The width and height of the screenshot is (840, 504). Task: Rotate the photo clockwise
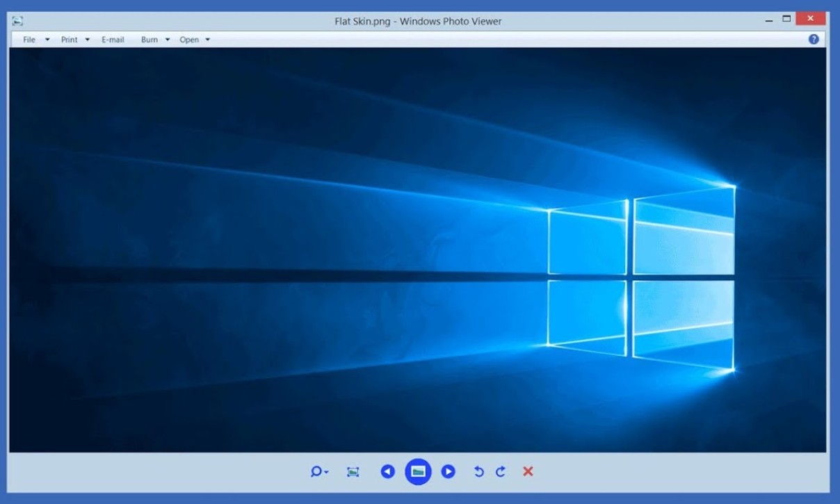[501, 472]
